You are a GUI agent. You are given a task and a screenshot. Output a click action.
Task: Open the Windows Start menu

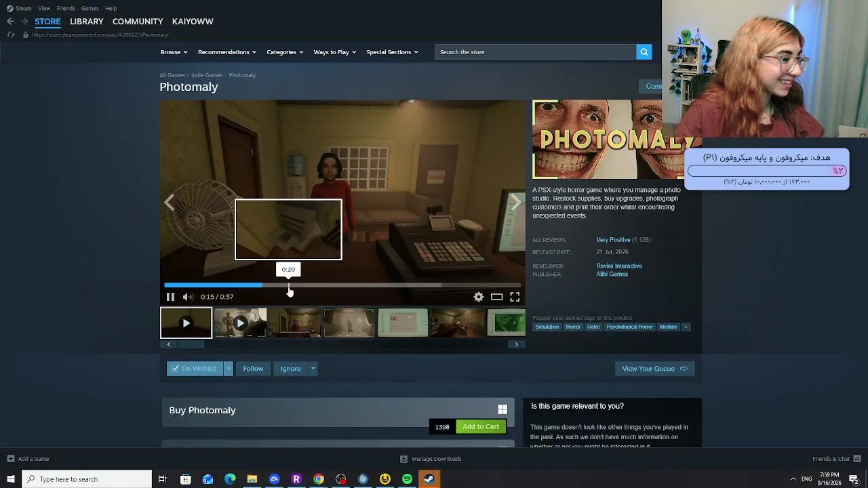coord(10,479)
